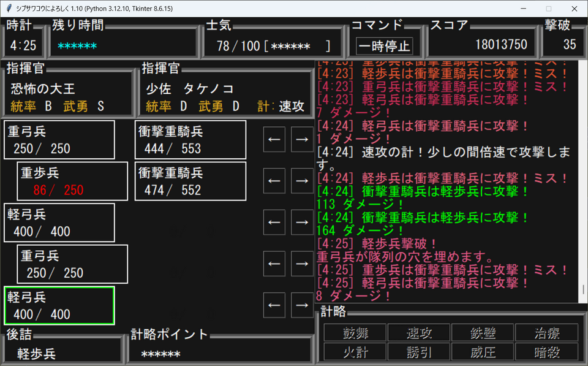Use the 速攻 stratagem button
The image size is (588, 366).
[419, 333]
